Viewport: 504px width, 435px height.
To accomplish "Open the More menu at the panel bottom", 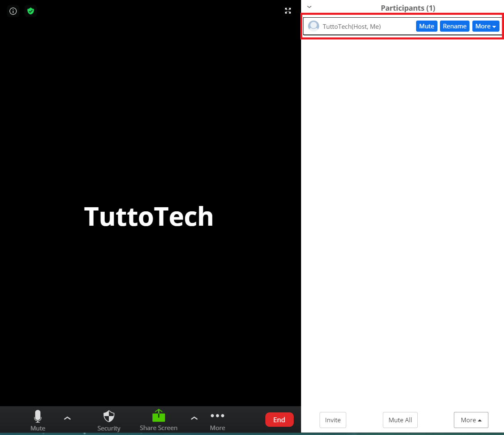I will tap(471, 420).
